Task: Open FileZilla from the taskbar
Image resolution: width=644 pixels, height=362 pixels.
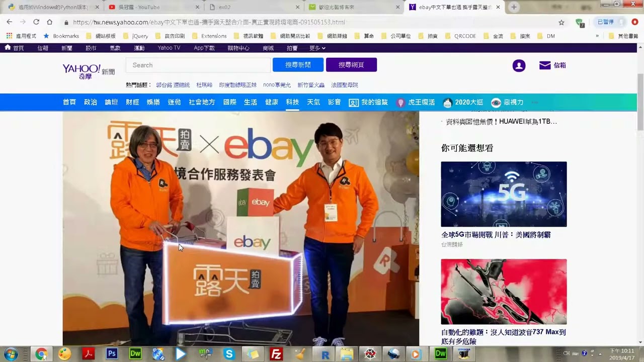Action: [276, 354]
